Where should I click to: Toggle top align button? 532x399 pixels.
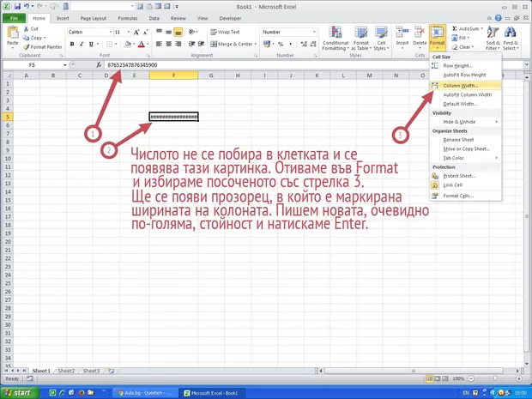click(x=159, y=33)
